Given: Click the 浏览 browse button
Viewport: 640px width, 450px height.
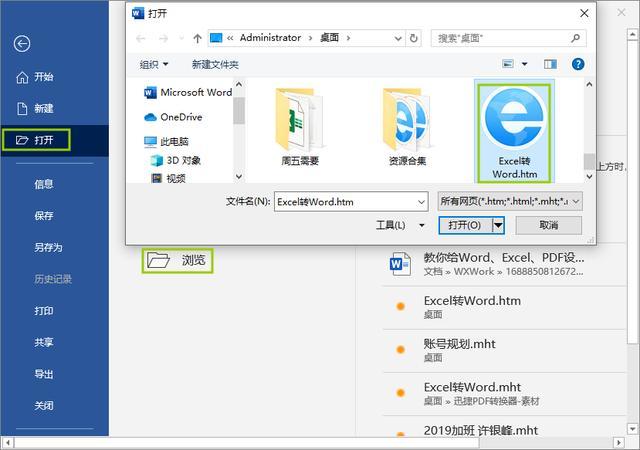Looking at the screenshot, I should click(x=177, y=261).
